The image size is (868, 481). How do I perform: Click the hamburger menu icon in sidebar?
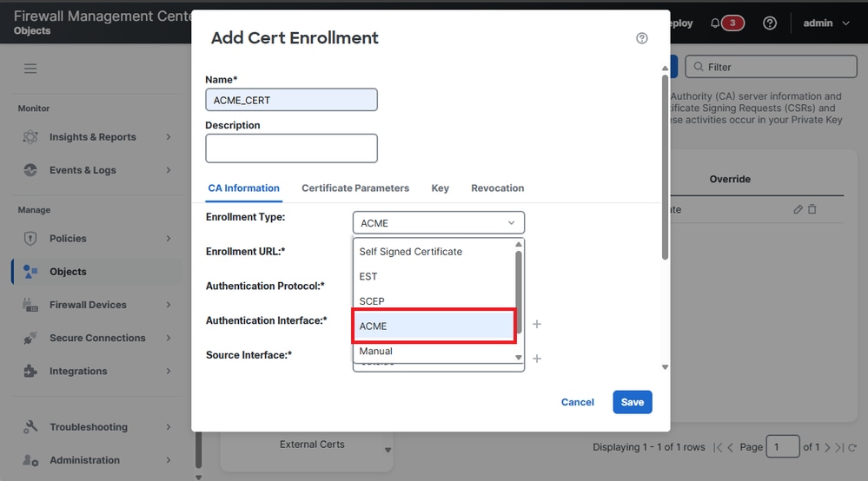coord(30,69)
